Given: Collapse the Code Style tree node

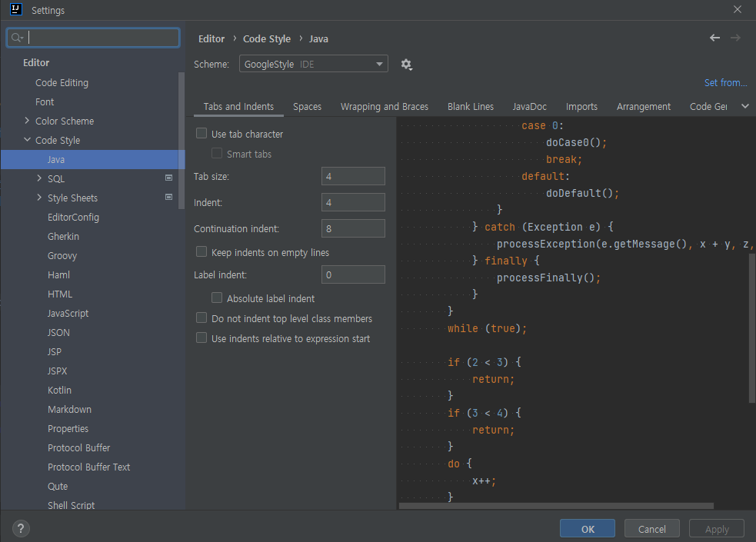Looking at the screenshot, I should click(27, 140).
